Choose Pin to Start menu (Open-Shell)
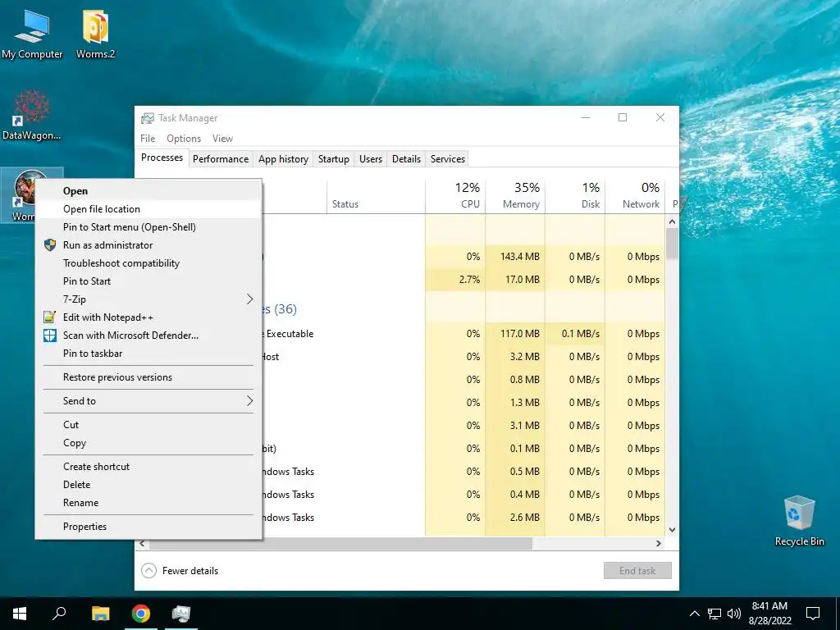 (148, 227)
